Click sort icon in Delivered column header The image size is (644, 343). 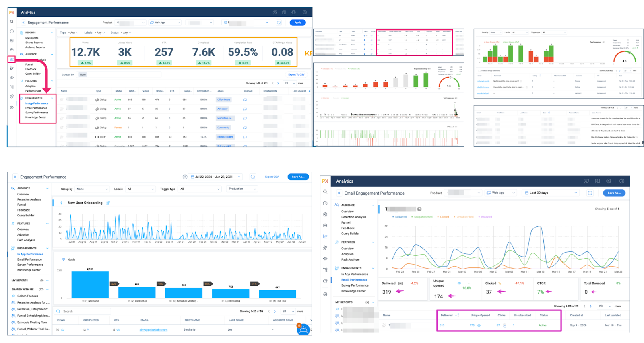coord(457,315)
